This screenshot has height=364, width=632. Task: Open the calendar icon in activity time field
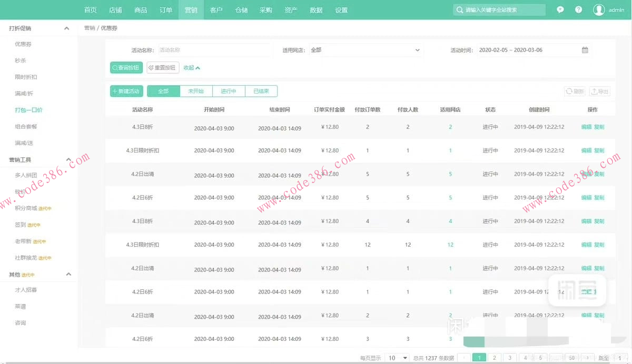585,50
